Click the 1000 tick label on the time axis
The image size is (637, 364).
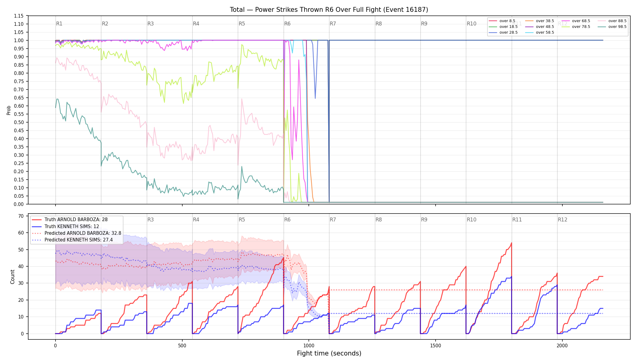click(x=309, y=346)
